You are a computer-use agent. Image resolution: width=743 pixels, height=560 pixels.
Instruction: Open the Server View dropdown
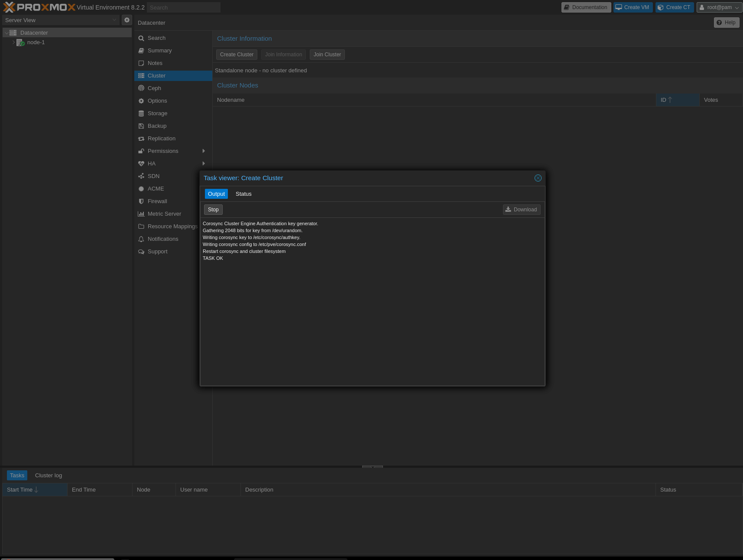61,20
